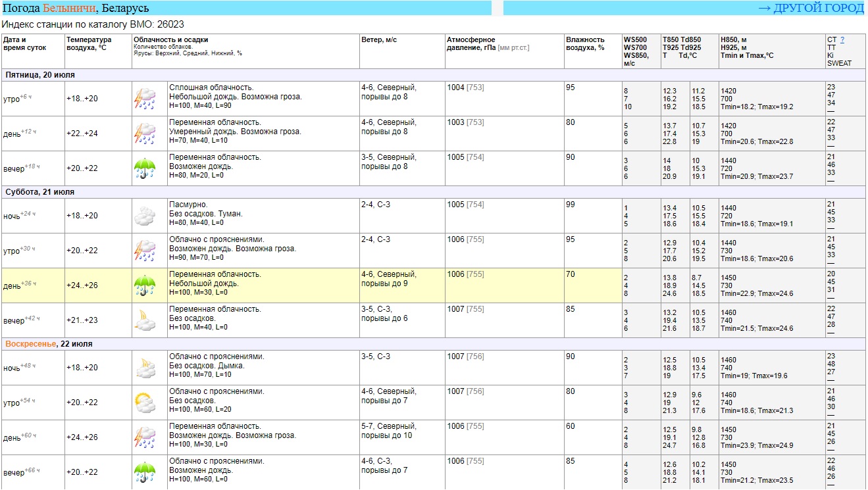Click the umbrella icon for Friday evening

(x=145, y=168)
